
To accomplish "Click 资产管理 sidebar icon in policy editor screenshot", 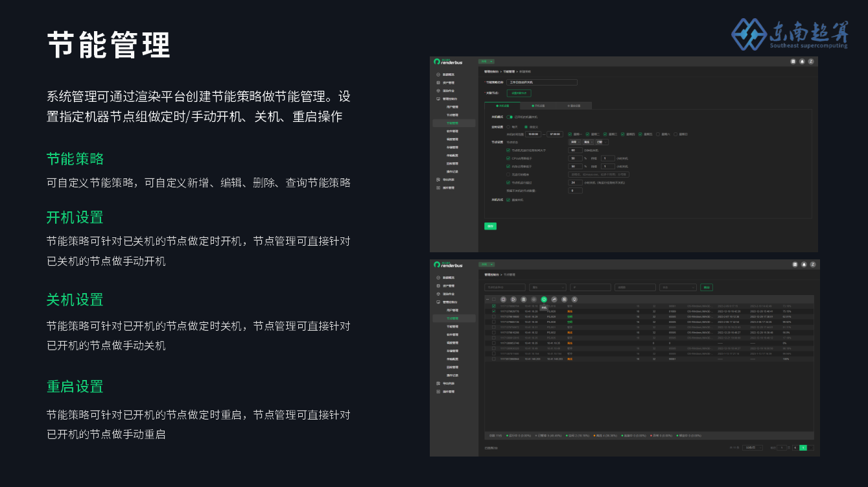I will click(438, 83).
